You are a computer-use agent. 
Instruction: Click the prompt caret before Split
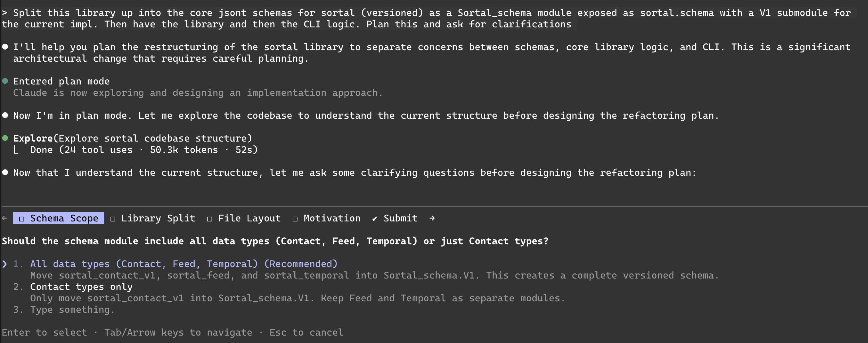(4, 13)
